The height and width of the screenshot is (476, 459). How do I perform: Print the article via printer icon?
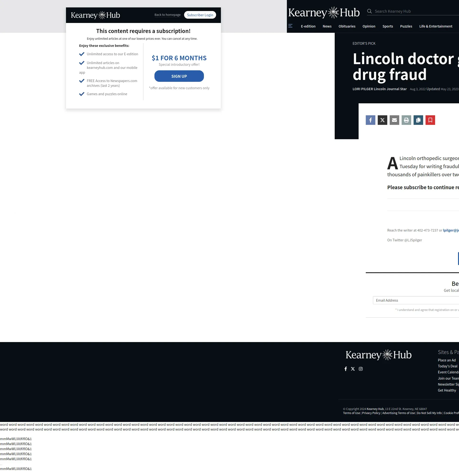406,120
